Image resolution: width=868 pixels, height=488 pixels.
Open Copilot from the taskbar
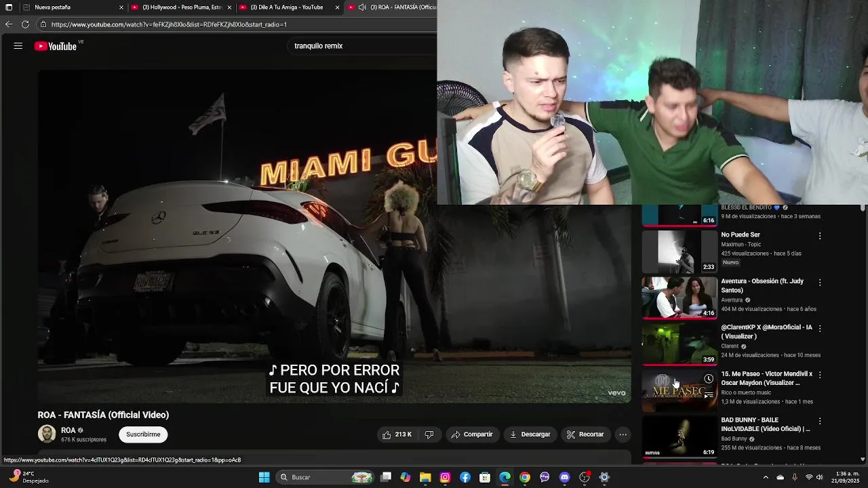pos(406,477)
